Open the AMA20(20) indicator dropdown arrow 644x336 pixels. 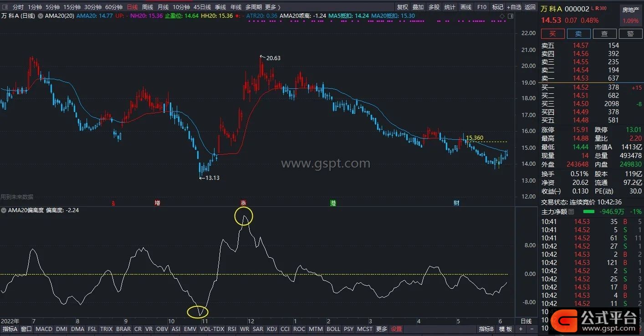pos(41,16)
